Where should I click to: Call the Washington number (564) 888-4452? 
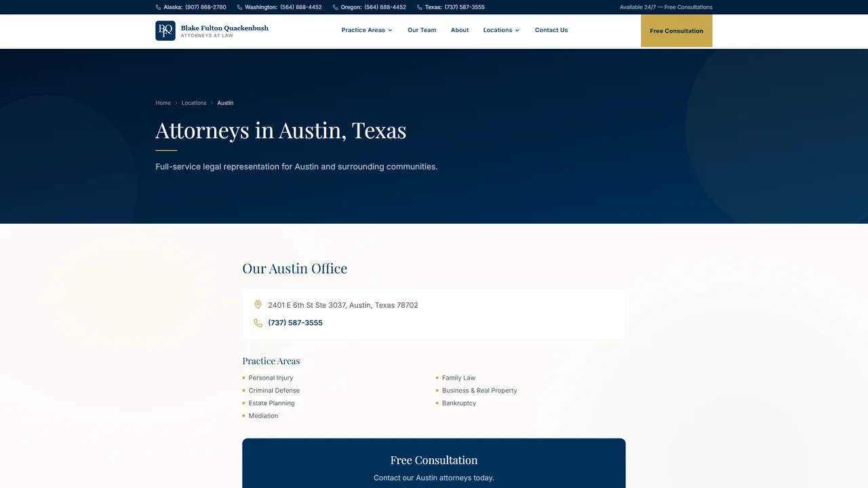click(301, 7)
